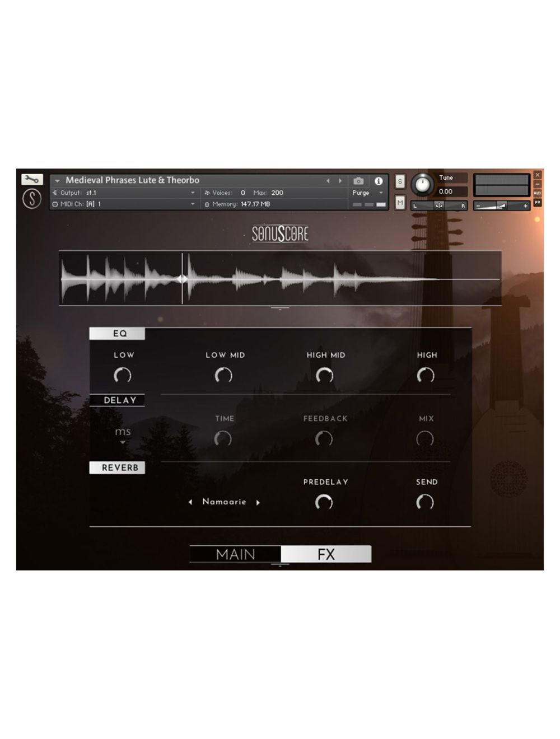Go to previous instrument with left arrow

(x=328, y=181)
